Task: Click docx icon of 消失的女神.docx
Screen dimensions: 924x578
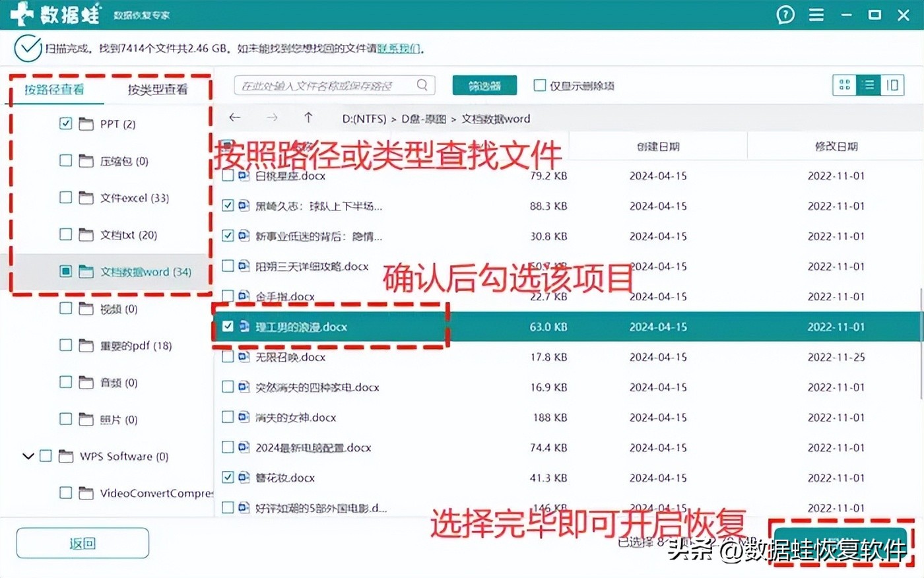Action: coord(244,417)
